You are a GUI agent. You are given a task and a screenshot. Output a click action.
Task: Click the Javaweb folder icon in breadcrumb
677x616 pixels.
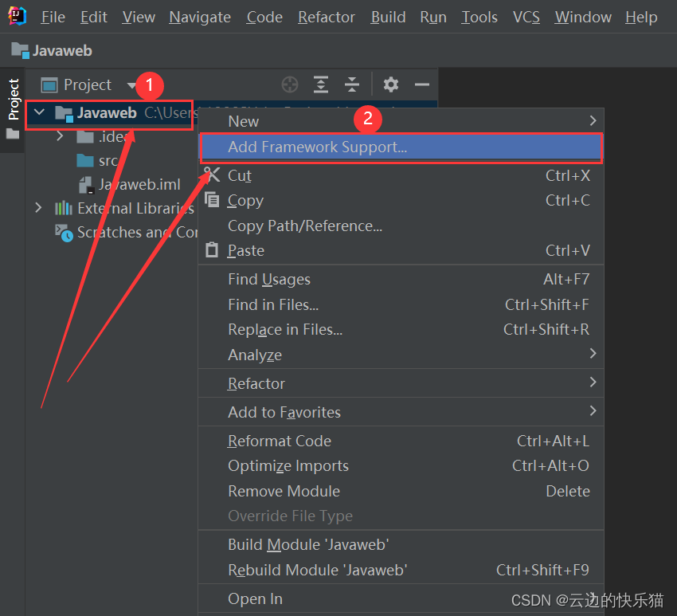click(x=20, y=50)
